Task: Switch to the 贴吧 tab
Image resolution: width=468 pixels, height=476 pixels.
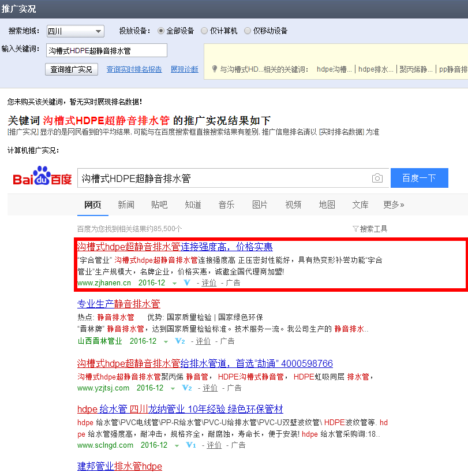Action: (159, 204)
